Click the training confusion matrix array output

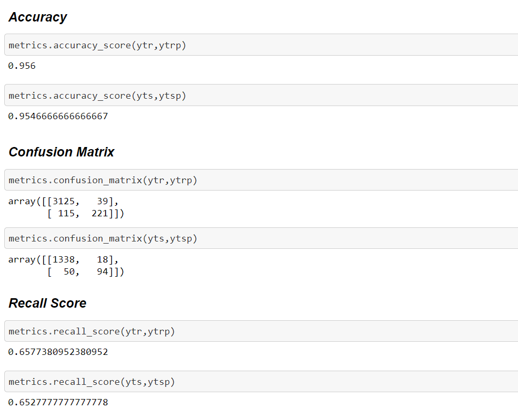pos(66,207)
